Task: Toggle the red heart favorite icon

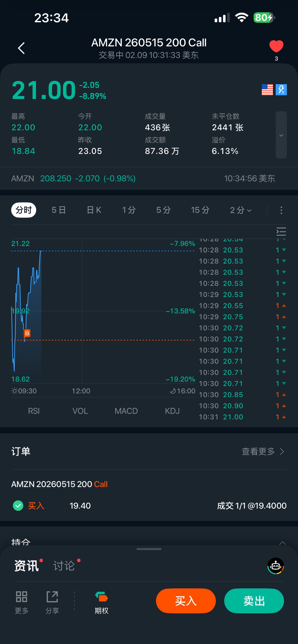Action: (276, 47)
